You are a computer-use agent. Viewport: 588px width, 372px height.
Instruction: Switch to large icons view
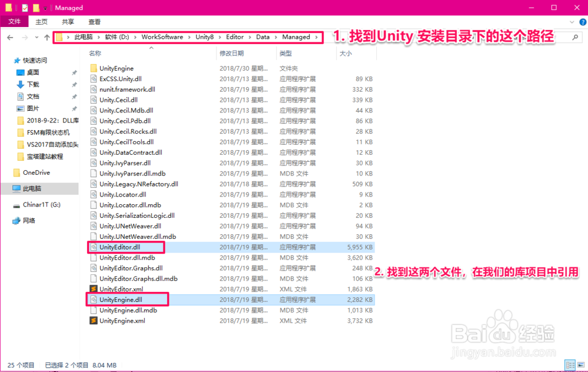click(x=581, y=365)
